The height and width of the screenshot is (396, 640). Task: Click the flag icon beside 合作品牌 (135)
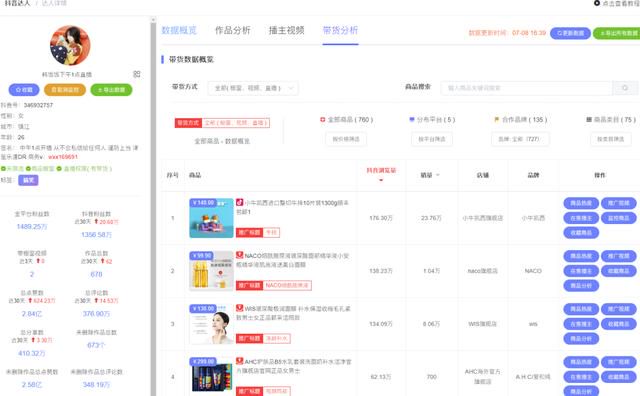496,120
